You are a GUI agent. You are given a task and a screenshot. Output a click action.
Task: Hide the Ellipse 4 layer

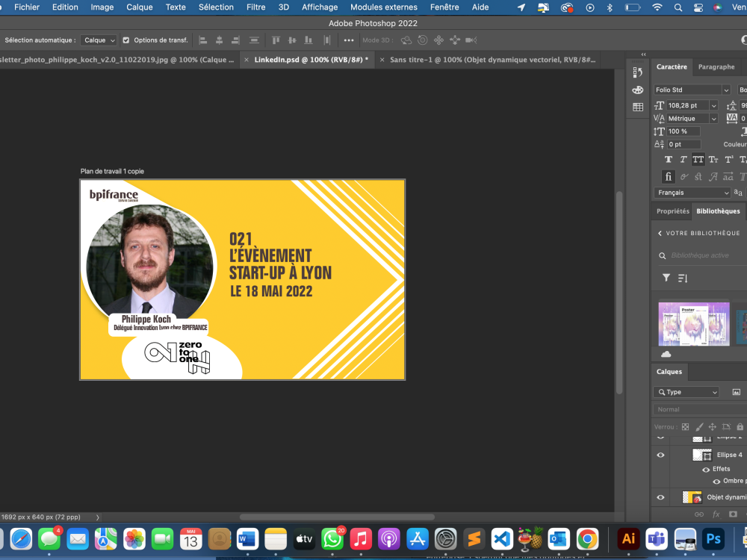660,455
